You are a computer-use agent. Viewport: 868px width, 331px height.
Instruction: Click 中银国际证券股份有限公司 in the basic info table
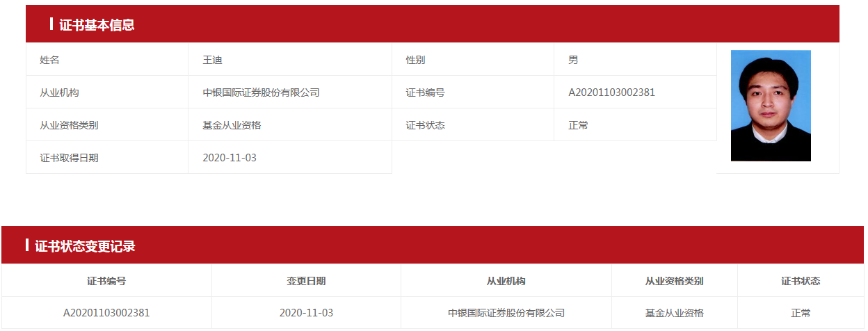(x=261, y=92)
